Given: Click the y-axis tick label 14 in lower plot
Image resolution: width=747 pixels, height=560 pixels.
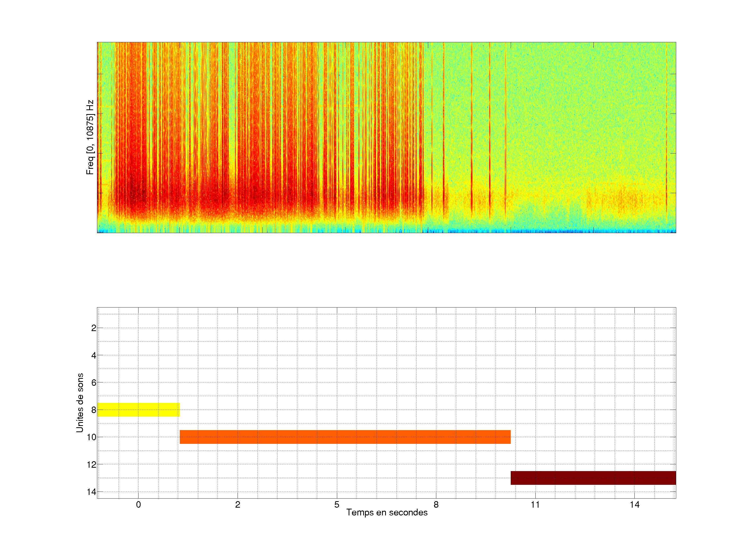Looking at the screenshot, I should coord(92,492).
